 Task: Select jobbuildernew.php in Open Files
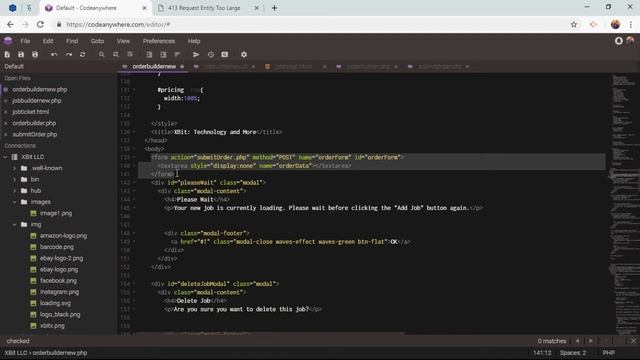[37, 100]
